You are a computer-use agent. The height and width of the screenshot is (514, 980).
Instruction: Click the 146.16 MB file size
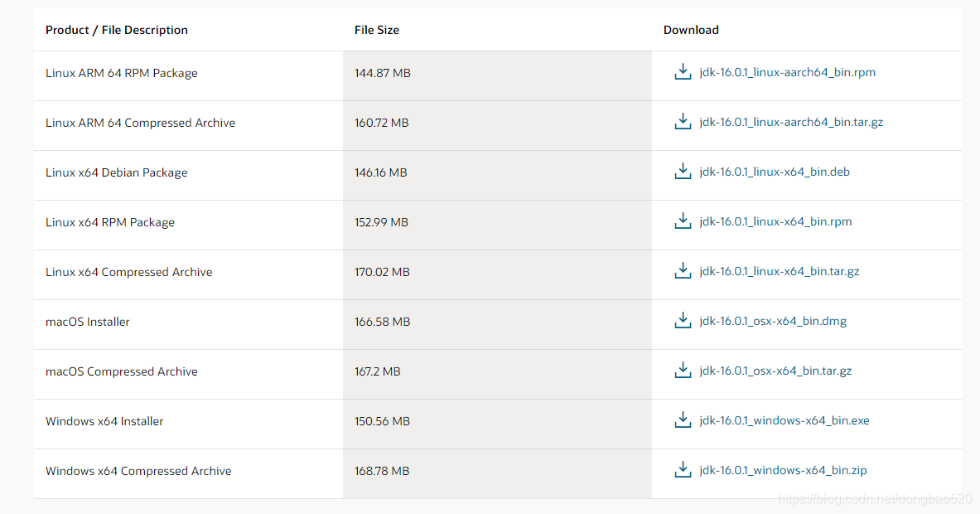click(x=380, y=172)
